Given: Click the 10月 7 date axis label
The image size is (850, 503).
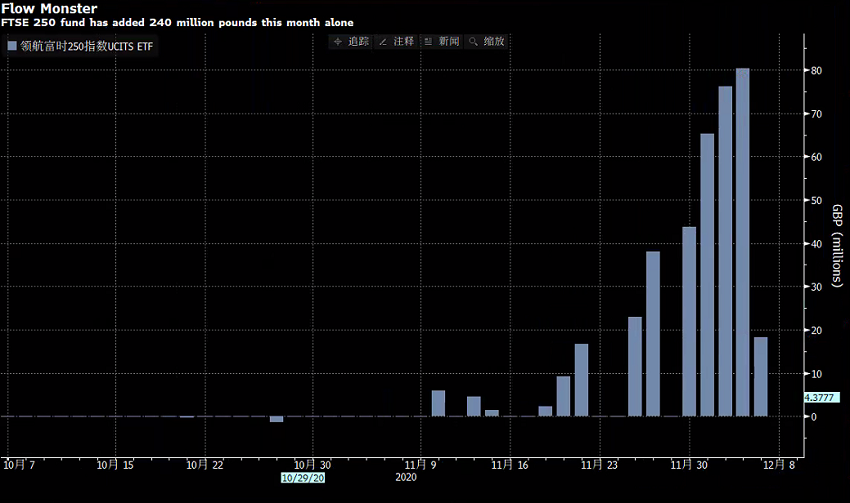Looking at the screenshot, I should [19, 465].
